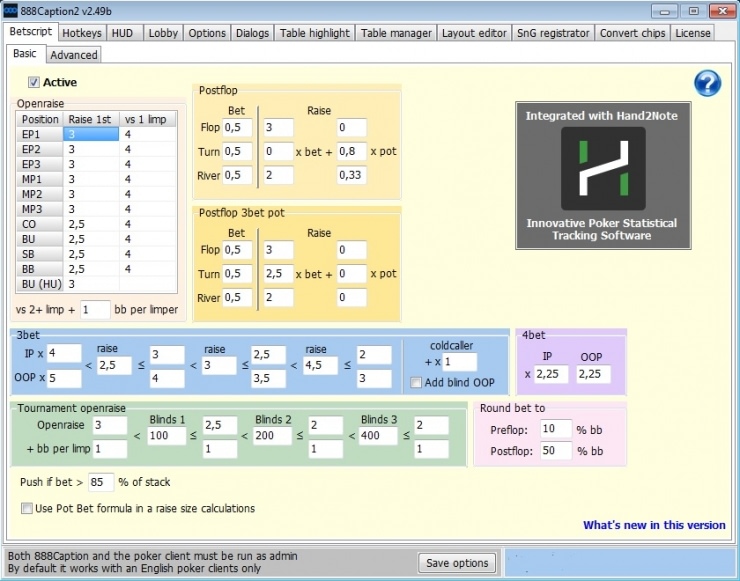Edit 3bet pot Flop x pot field

click(352, 250)
